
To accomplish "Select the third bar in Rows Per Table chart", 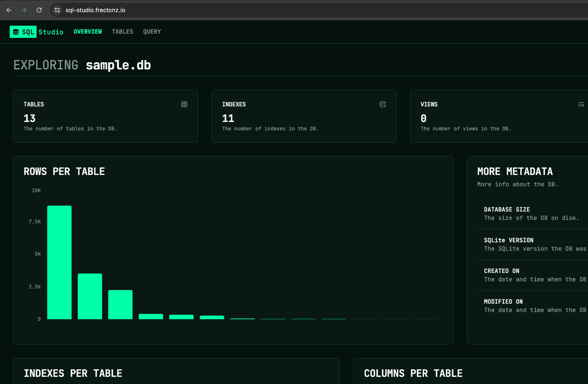I will [x=120, y=305].
